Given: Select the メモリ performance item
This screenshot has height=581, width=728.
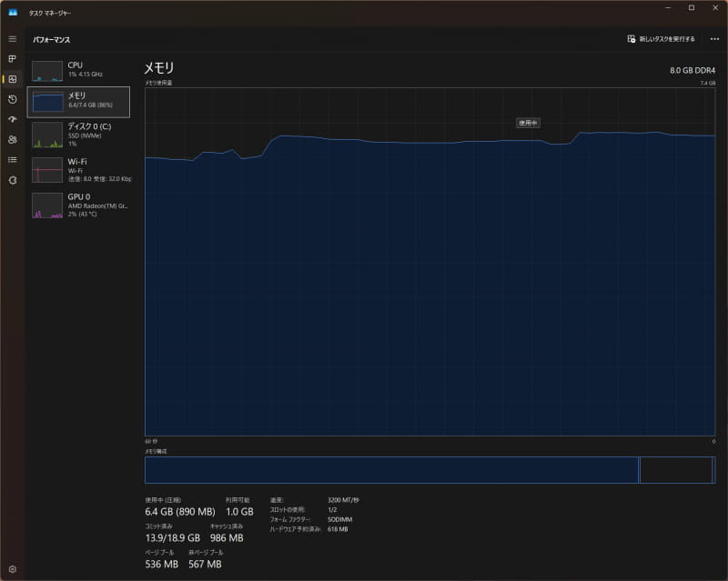Looking at the screenshot, I should (78, 102).
